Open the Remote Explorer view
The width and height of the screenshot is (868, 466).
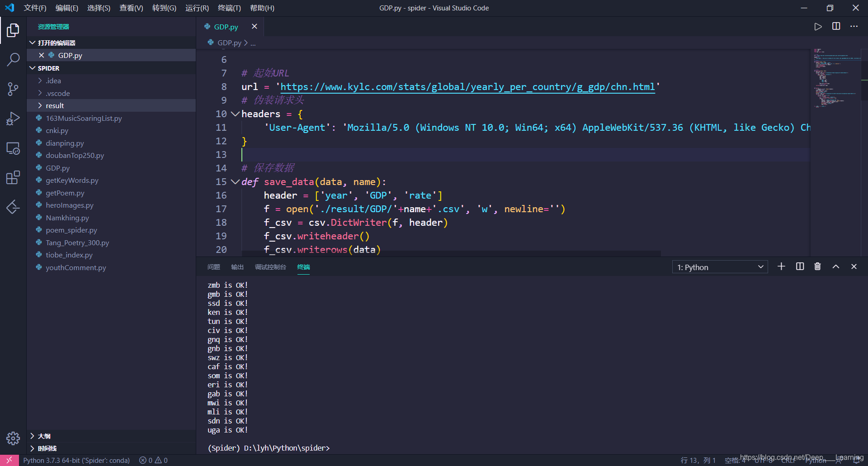click(13, 148)
